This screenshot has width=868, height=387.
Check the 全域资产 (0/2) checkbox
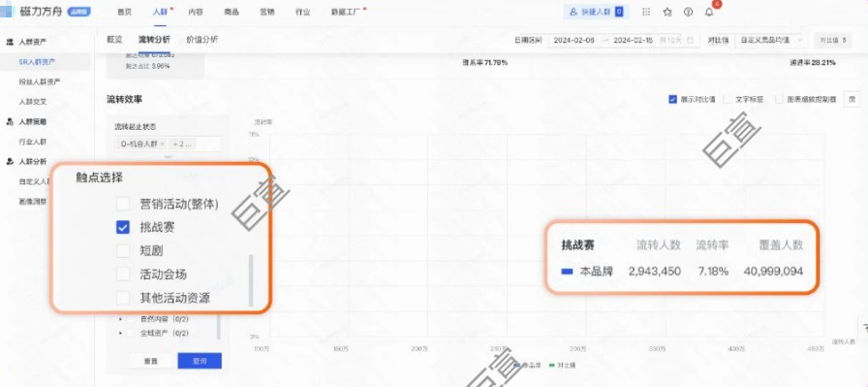pyautogui.click(x=131, y=334)
